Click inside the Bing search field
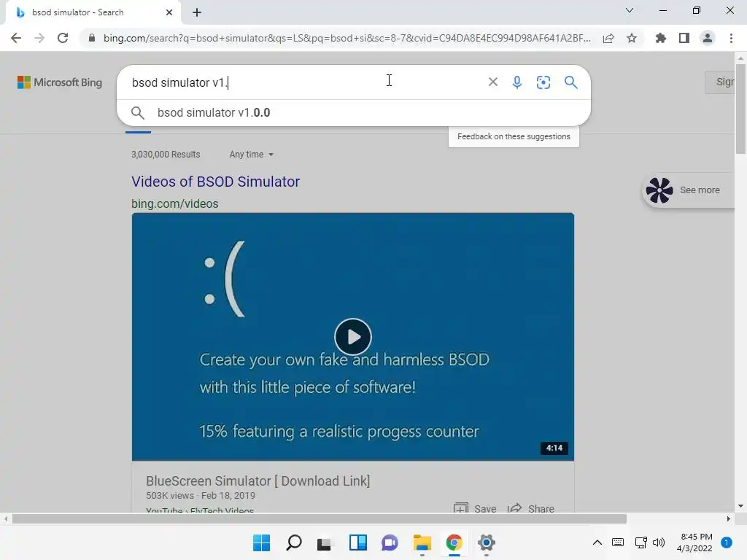Screen dimensions: 747x560 (305, 82)
